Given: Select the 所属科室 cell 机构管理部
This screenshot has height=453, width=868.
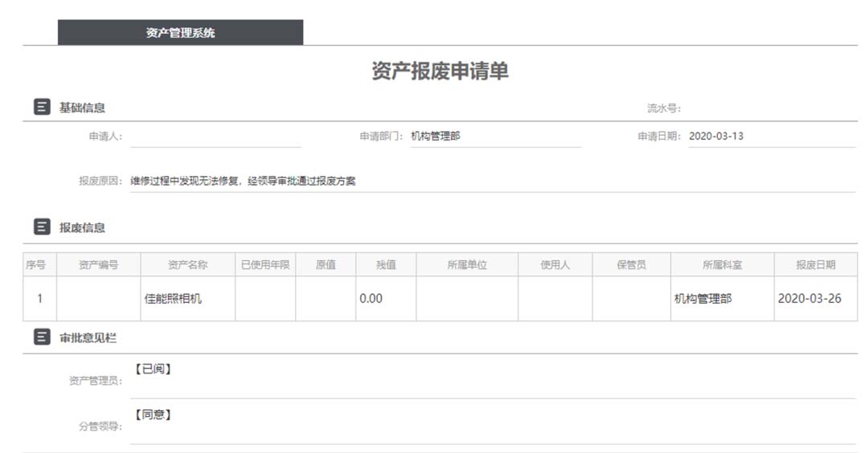Looking at the screenshot, I should [723, 299].
